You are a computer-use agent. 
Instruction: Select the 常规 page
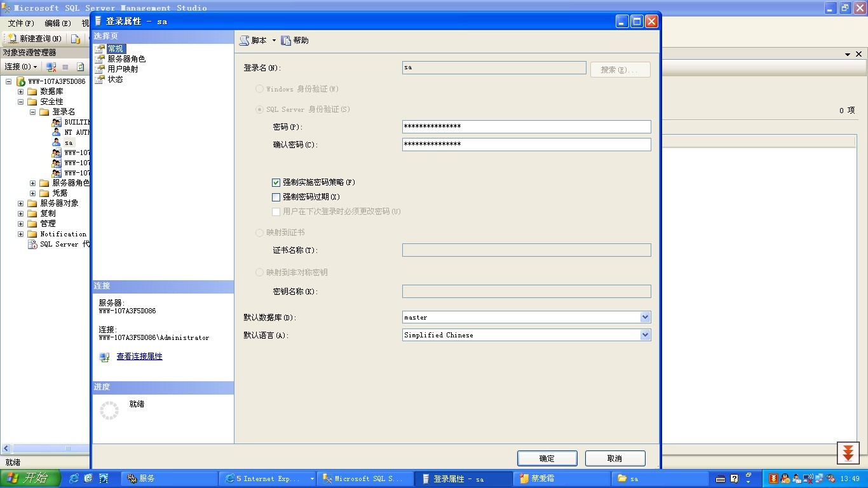pyautogui.click(x=116, y=49)
